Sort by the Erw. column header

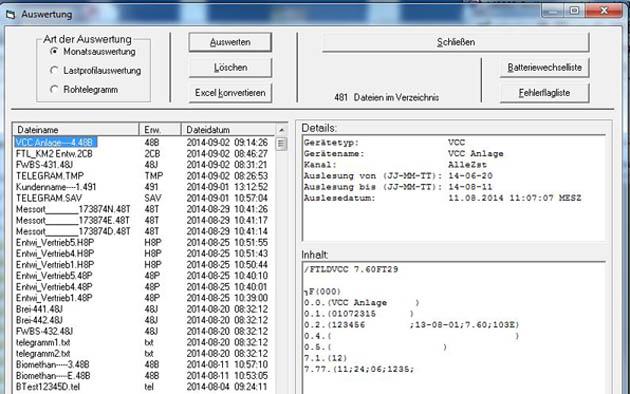tap(160, 130)
